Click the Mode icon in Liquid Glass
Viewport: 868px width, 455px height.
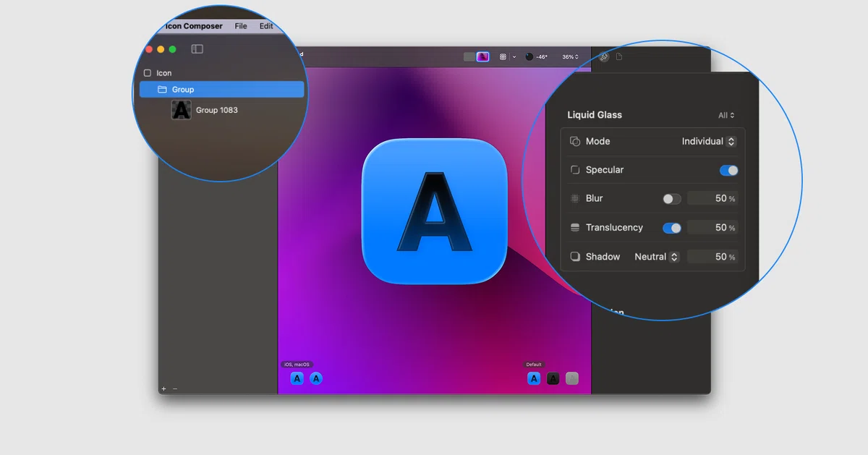(x=575, y=141)
